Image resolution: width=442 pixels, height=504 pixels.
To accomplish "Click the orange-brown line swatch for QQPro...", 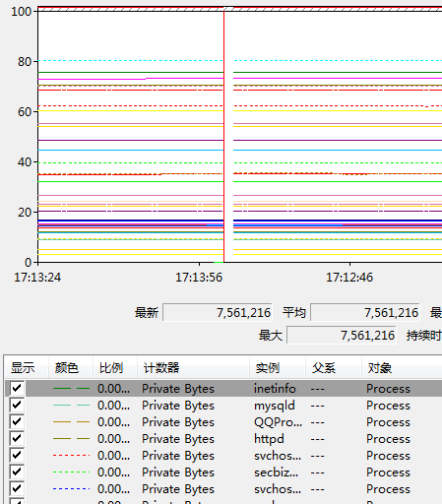I will click(x=71, y=422).
